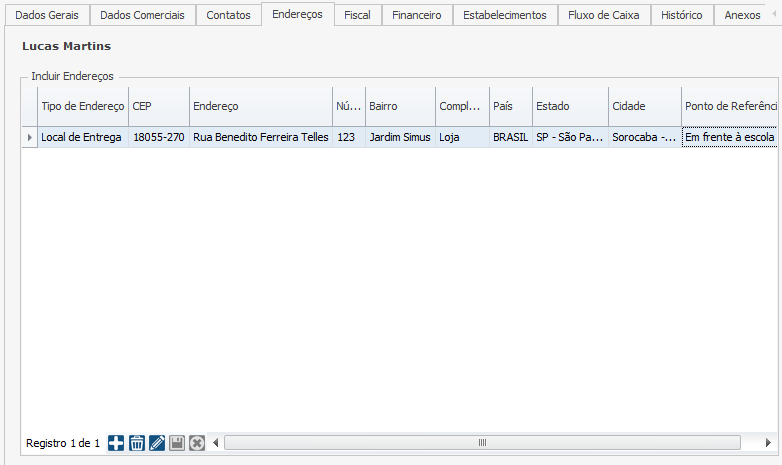Click the Tipo de Endereço column header

82,106
